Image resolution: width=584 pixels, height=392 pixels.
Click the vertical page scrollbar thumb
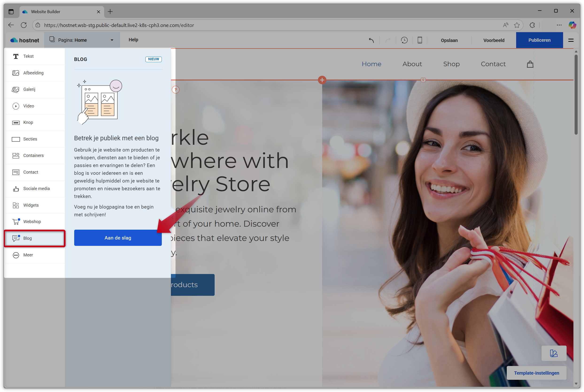[x=576, y=95]
